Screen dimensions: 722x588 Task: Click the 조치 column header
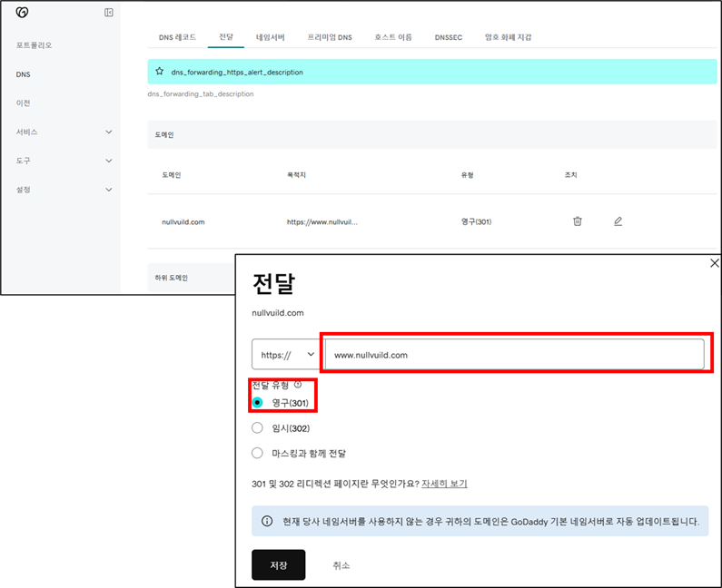point(570,175)
